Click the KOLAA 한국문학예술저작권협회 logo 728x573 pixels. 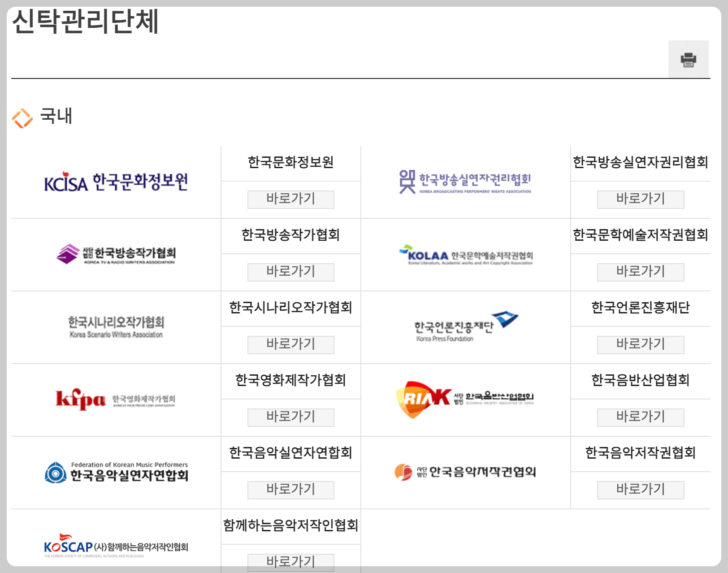coord(466,255)
